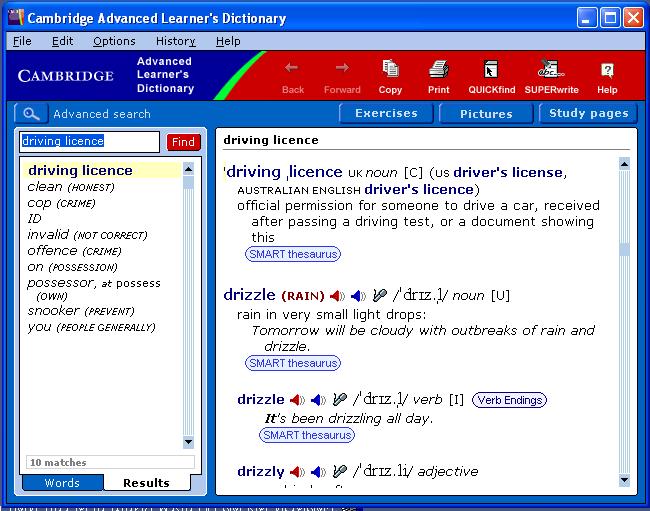The image size is (650, 511).
Task: Open the Pictures section
Action: [486, 114]
